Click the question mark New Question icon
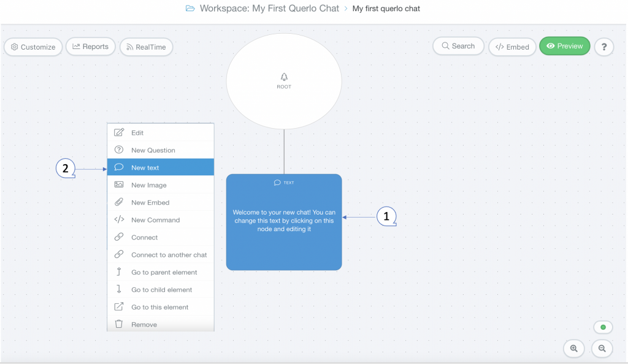Viewport: 628px width, 364px height. point(119,150)
